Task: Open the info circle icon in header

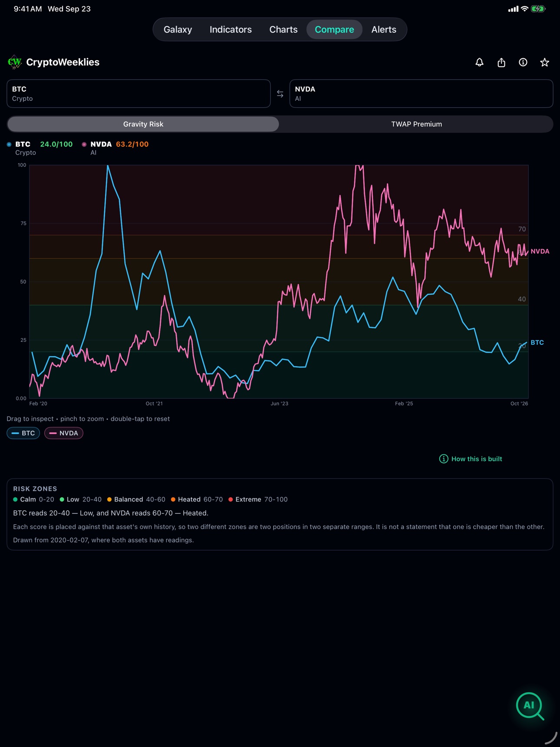Action: click(x=523, y=63)
